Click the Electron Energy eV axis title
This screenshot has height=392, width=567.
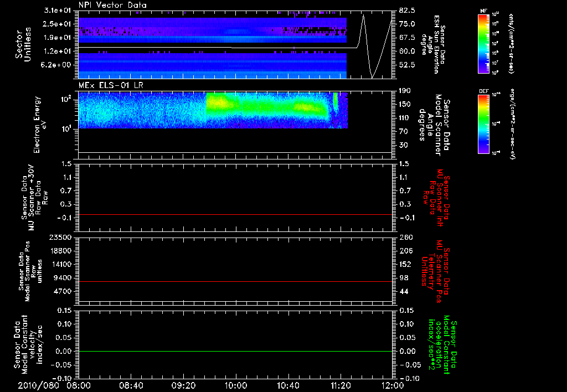coord(40,125)
